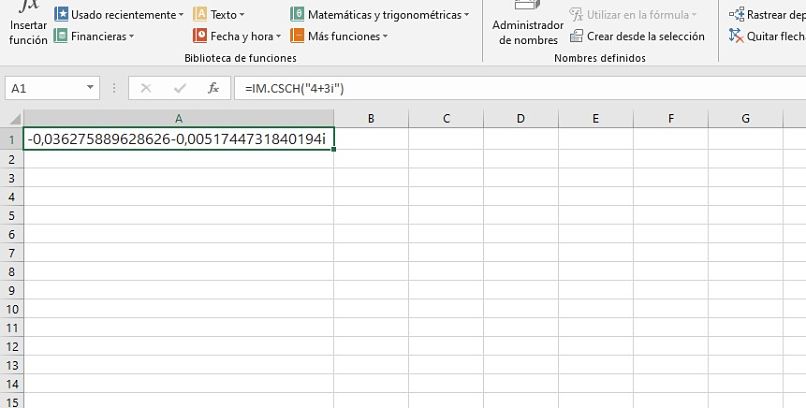Open Matemáticas y trigonométricas functions dropdown
This screenshot has width=806, height=408.
coord(380,14)
